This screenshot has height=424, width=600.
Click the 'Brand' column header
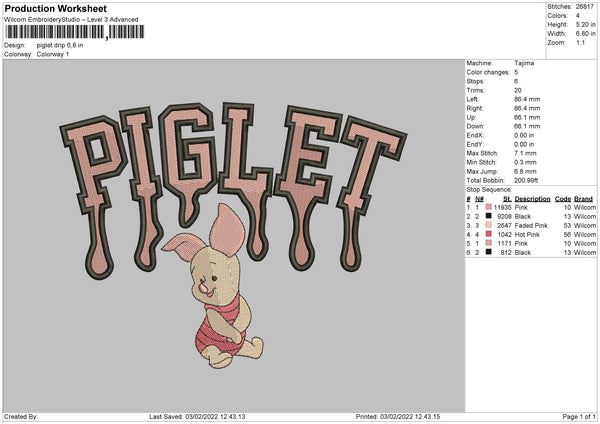point(584,199)
